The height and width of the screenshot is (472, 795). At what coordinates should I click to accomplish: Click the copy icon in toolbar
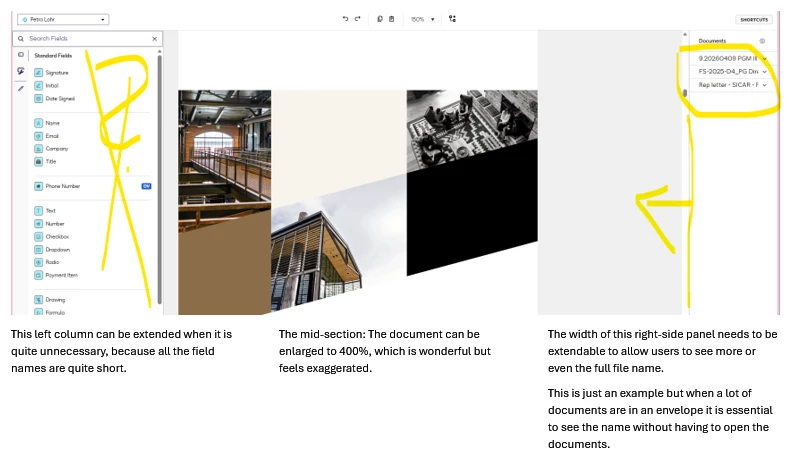(x=380, y=19)
